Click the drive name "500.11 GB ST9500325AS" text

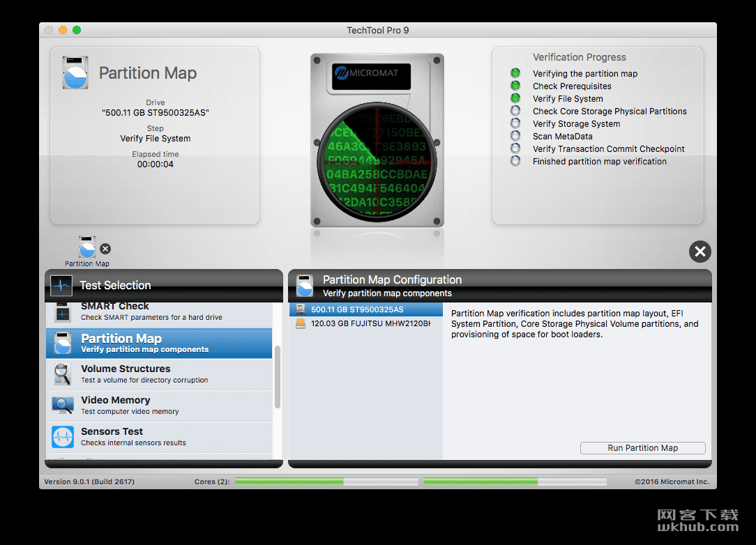pos(156,113)
